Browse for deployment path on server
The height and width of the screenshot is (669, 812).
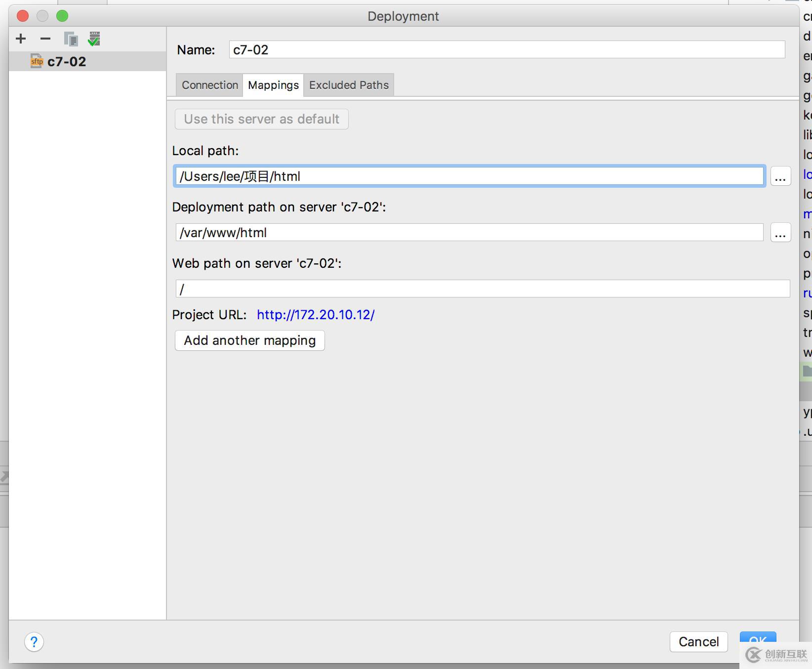point(780,233)
